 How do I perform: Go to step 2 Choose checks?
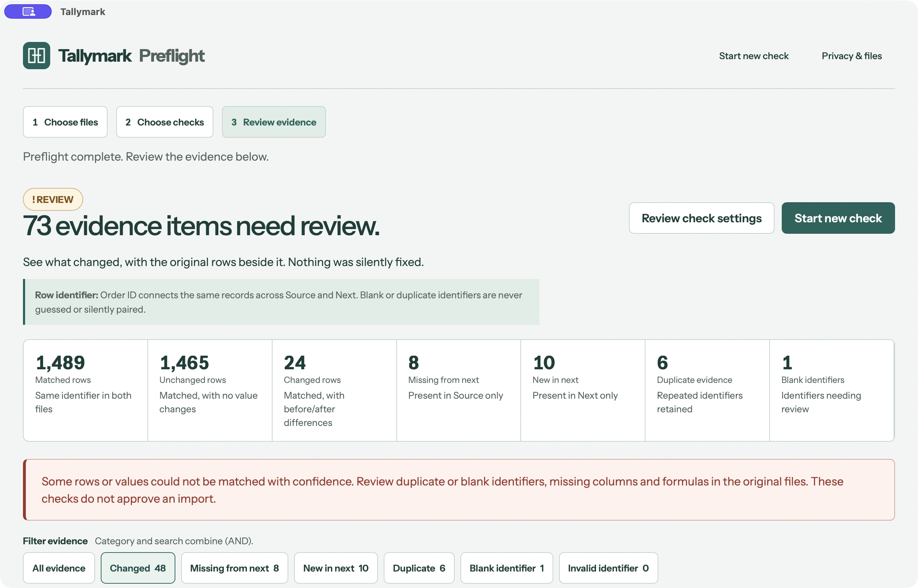click(165, 122)
